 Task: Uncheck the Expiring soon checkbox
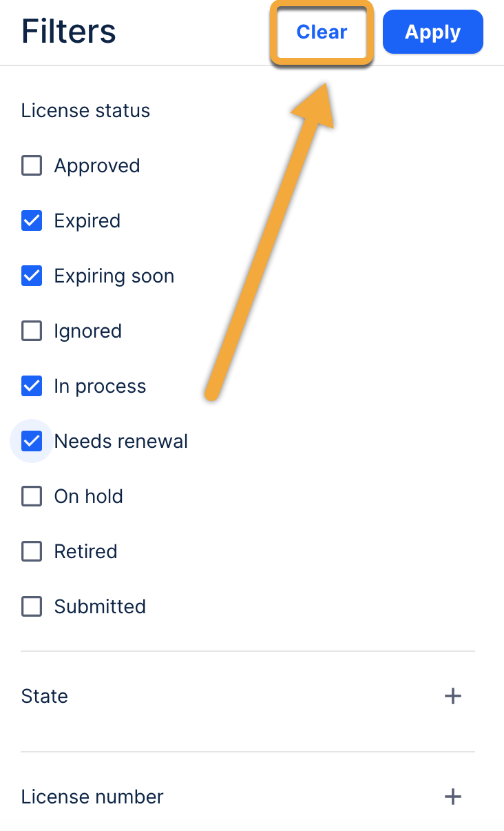point(32,276)
